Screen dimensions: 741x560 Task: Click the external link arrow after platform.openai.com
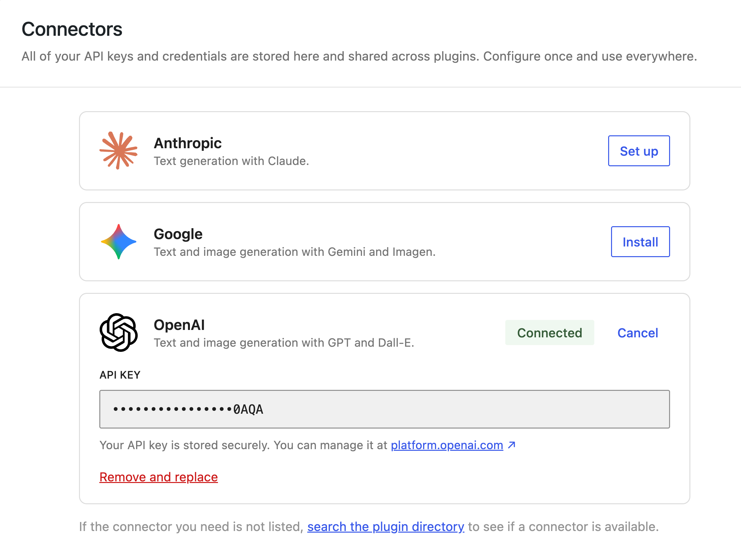pos(511,445)
